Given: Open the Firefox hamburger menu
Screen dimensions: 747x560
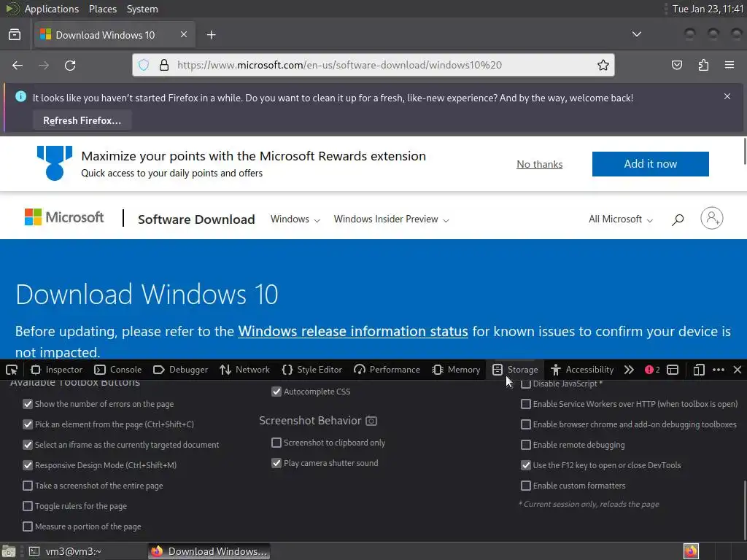Looking at the screenshot, I should pyautogui.click(x=729, y=65).
